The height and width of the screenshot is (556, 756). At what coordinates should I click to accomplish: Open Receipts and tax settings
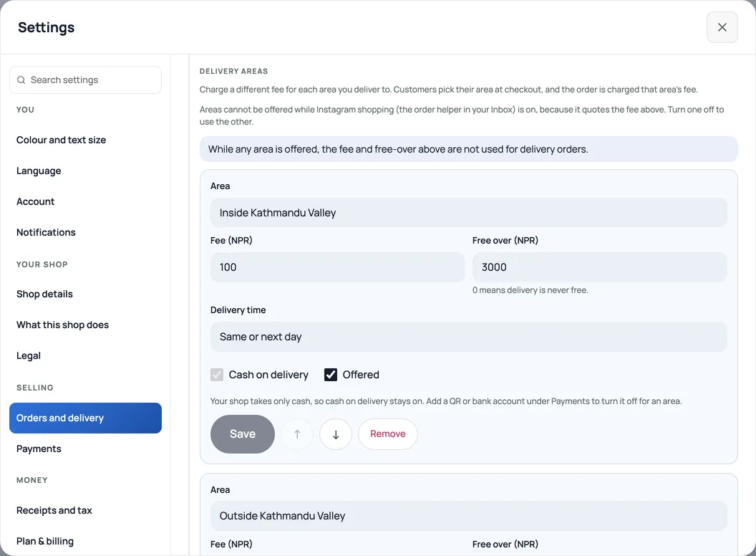(85, 511)
